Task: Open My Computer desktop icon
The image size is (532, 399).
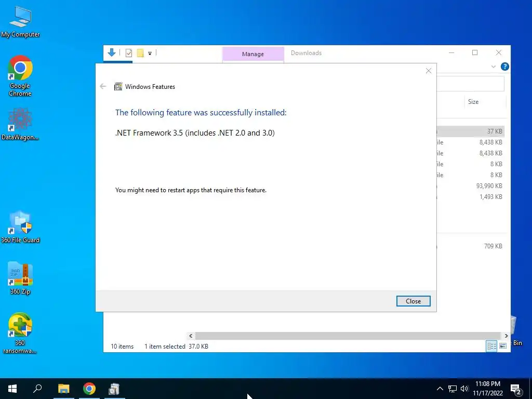Action: pos(20,21)
